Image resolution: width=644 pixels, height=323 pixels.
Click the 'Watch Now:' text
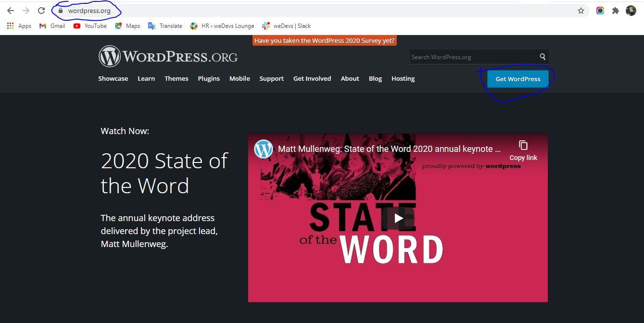(x=125, y=131)
